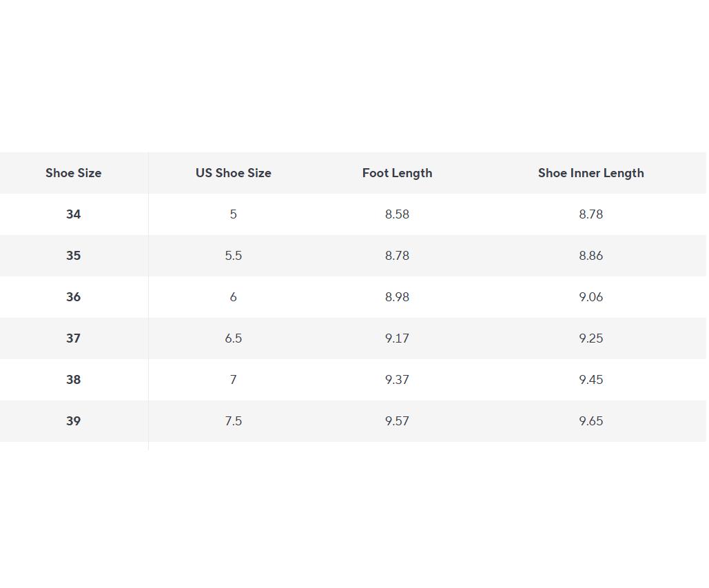
Task: Select shoe size 39 row label
Action: coord(73,421)
